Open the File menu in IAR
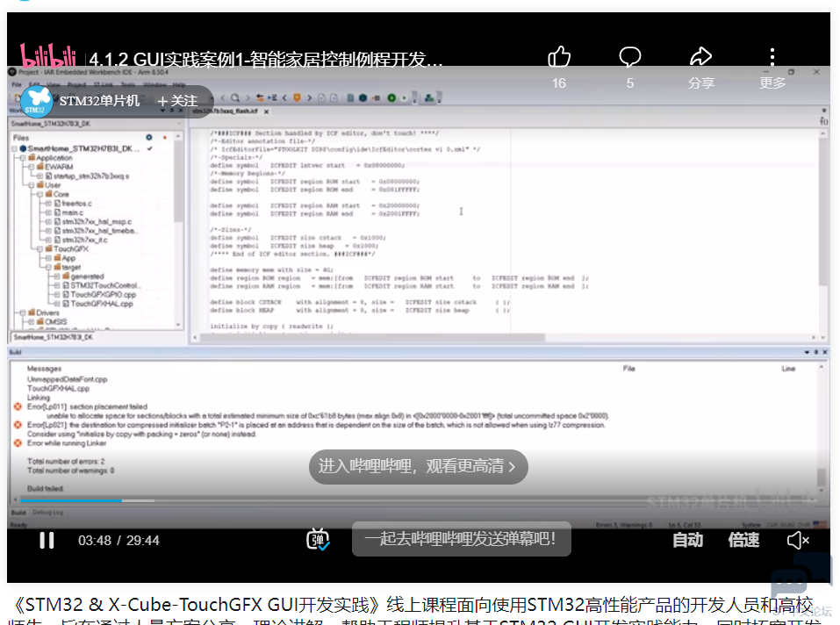840x625 pixels. point(17,84)
